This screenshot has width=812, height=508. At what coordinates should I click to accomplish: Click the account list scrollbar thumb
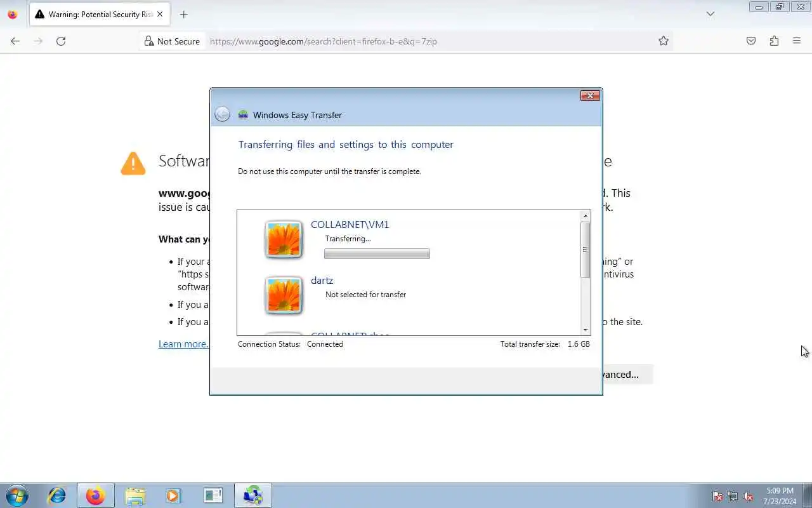click(x=585, y=250)
